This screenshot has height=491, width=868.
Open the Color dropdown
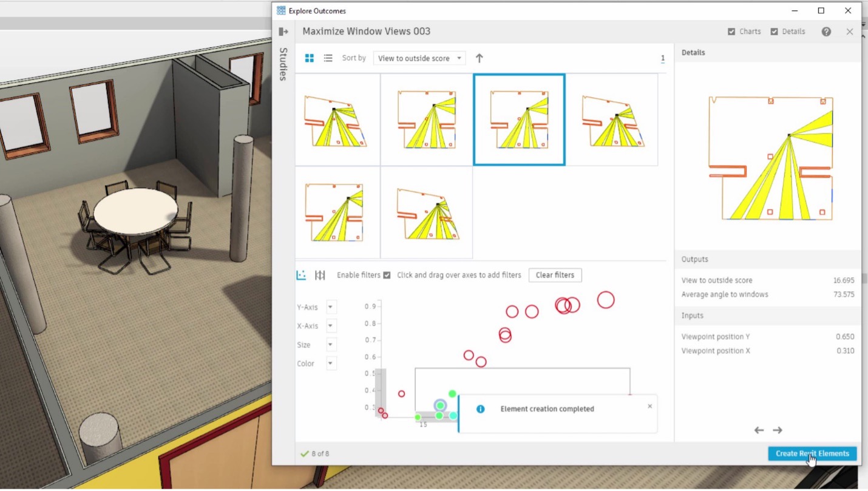tap(331, 363)
